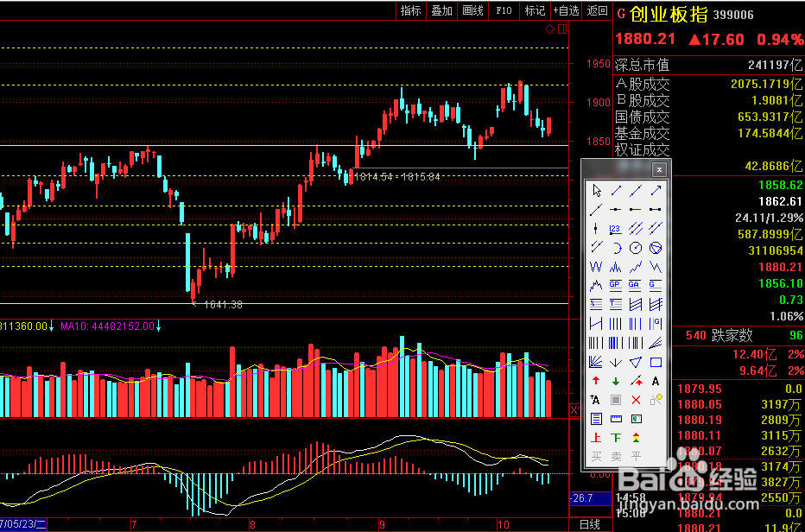Click the 深总市值 row label

click(x=643, y=66)
